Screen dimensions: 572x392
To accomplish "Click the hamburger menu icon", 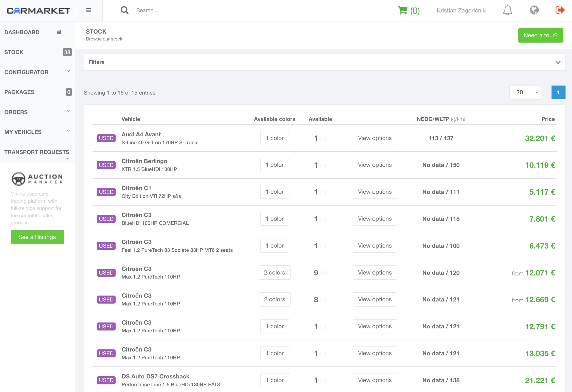I will point(89,10).
